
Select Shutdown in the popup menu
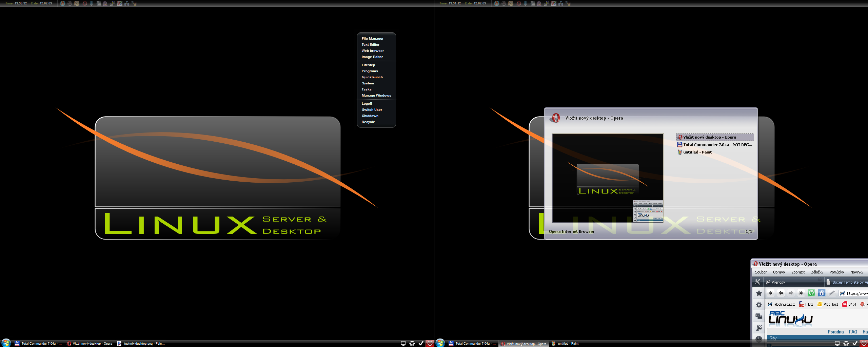tap(370, 116)
